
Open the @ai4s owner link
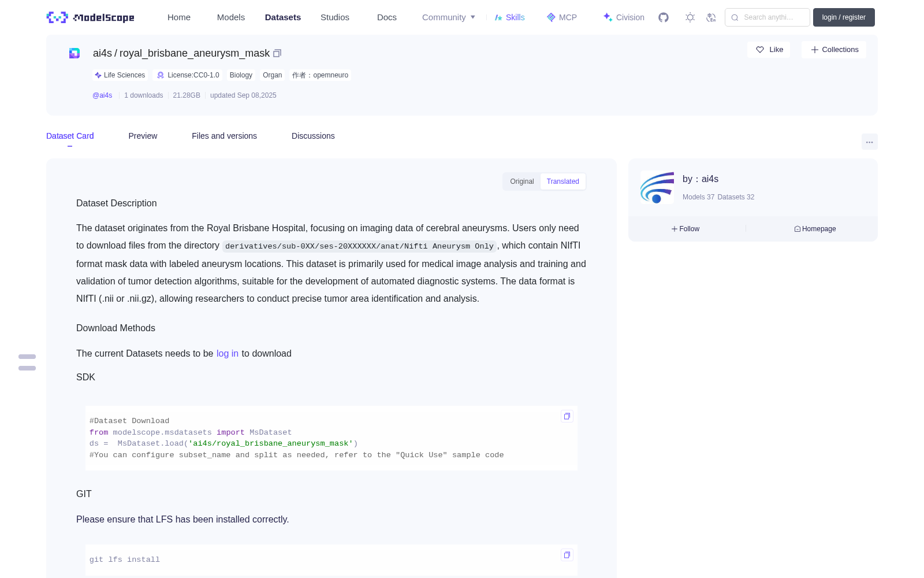(x=102, y=95)
